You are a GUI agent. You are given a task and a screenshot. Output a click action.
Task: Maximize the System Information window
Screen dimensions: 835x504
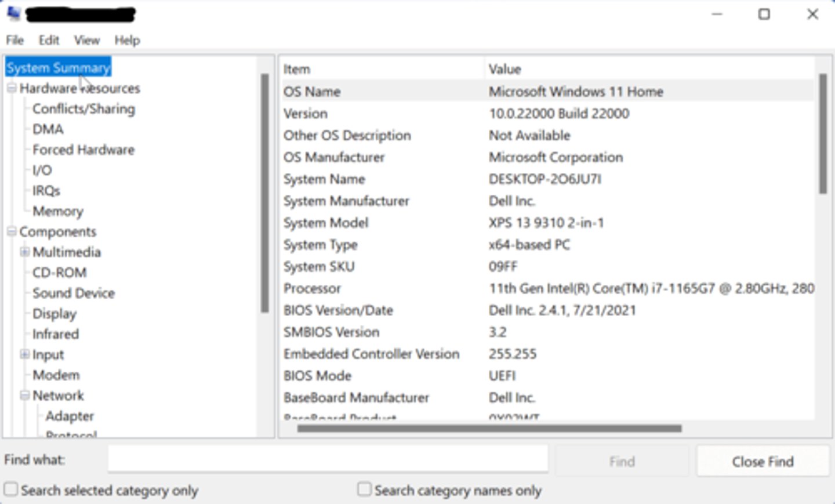point(764,14)
